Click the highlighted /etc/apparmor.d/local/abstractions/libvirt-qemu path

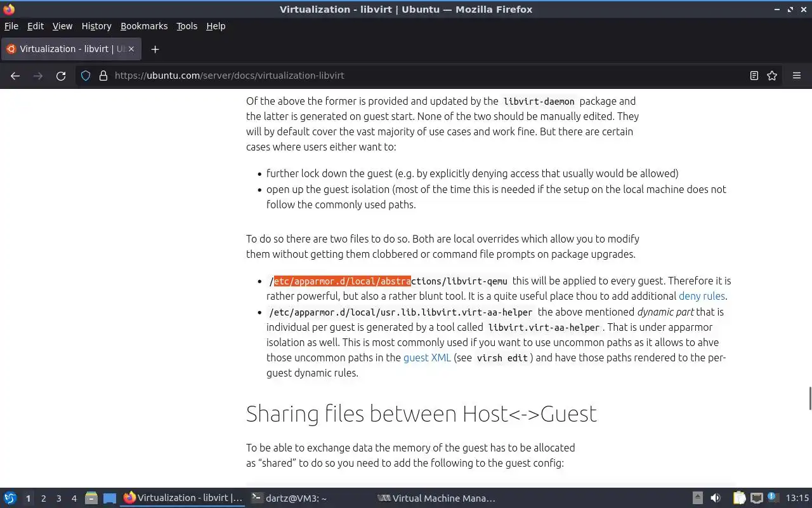388,281
